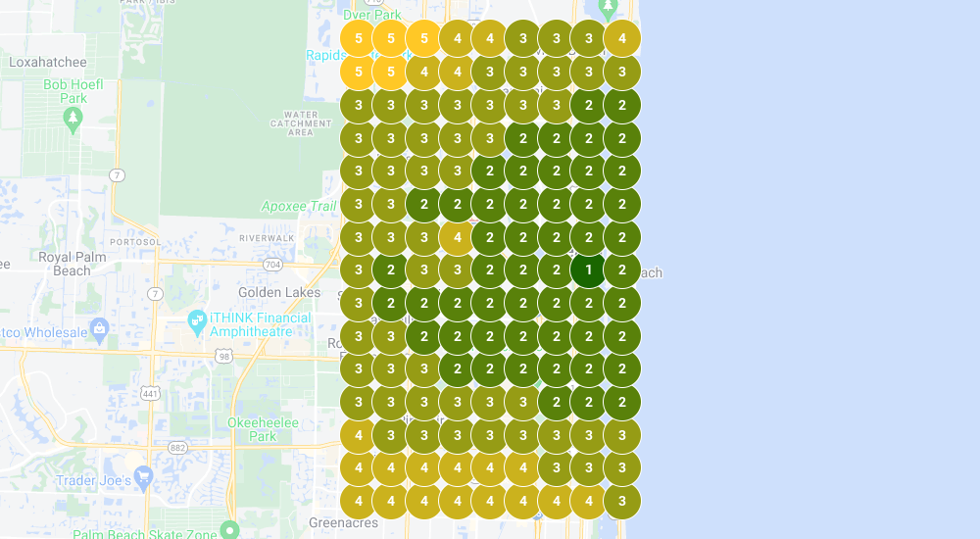Click the yellow 4 circle surrounded by 3s
The image size is (980, 539).
point(457,236)
